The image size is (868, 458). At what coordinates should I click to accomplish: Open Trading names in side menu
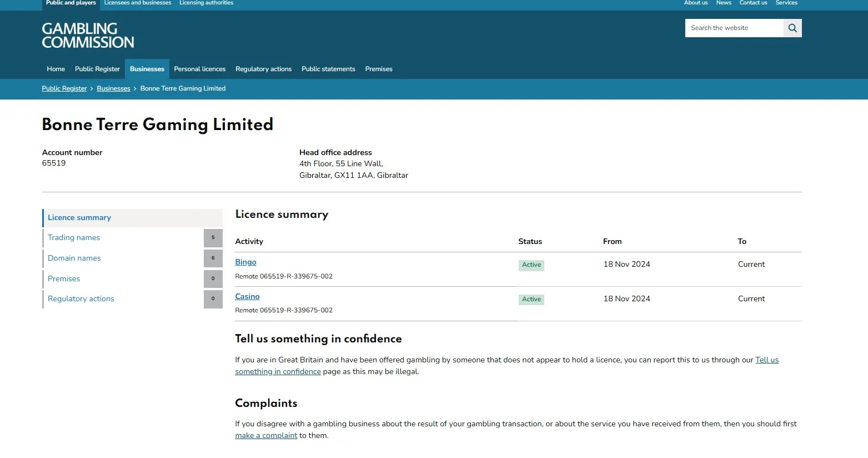pyautogui.click(x=74, y=238)
